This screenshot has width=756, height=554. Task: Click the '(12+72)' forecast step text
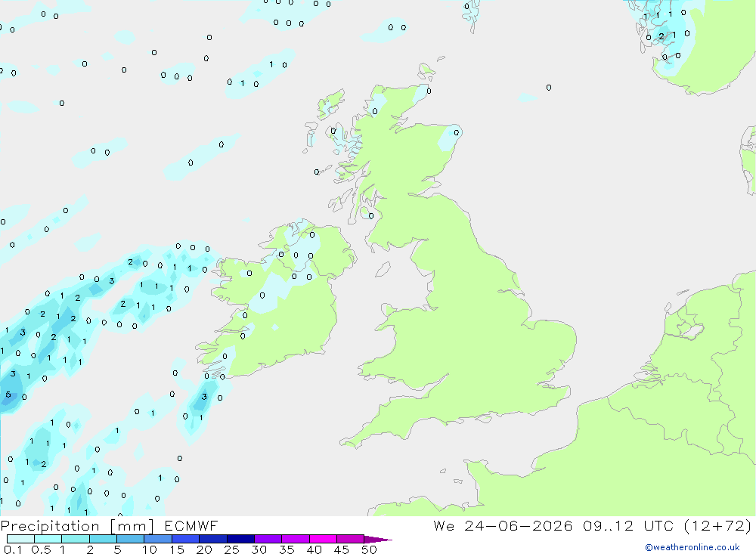tap(718, 525)
